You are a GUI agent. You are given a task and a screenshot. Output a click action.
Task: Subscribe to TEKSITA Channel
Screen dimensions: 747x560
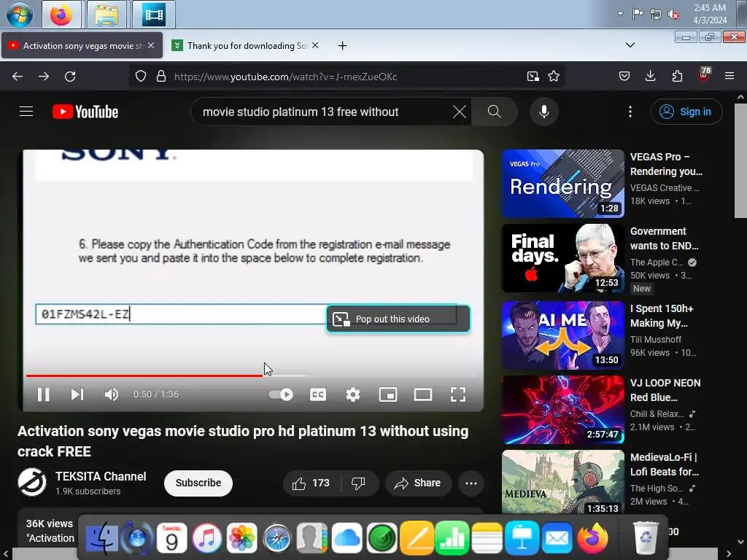tap(198, 483)
